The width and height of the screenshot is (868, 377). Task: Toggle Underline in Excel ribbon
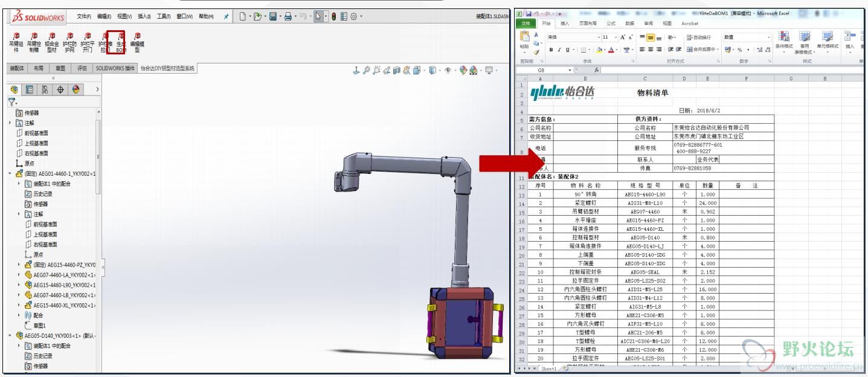coord(567,50)
